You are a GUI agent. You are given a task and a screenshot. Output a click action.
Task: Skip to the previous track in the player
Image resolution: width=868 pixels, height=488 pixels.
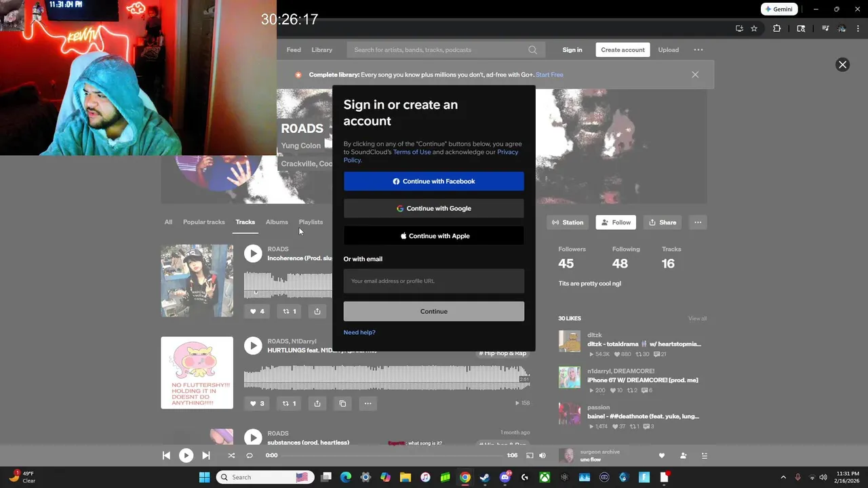[166, 455]
